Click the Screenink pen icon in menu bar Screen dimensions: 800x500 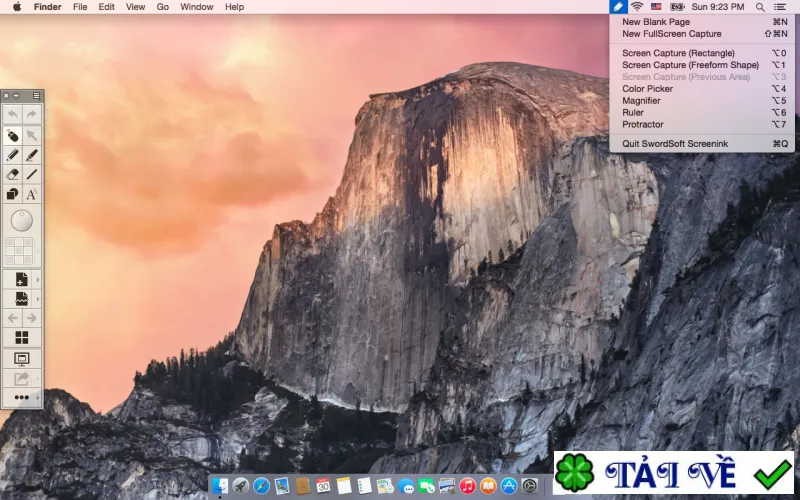pos(618,7)
